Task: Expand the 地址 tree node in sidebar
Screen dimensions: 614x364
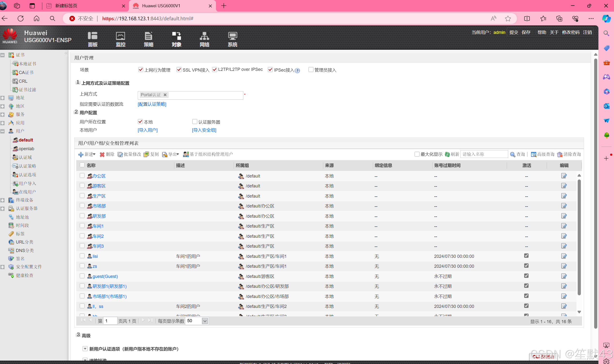Action: (x=3, y=98)
